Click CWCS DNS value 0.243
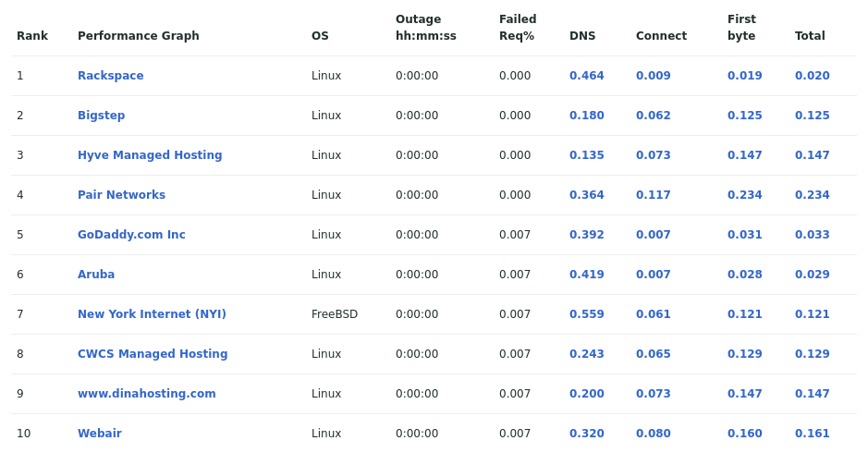868x453 pixels. point(587,354)
